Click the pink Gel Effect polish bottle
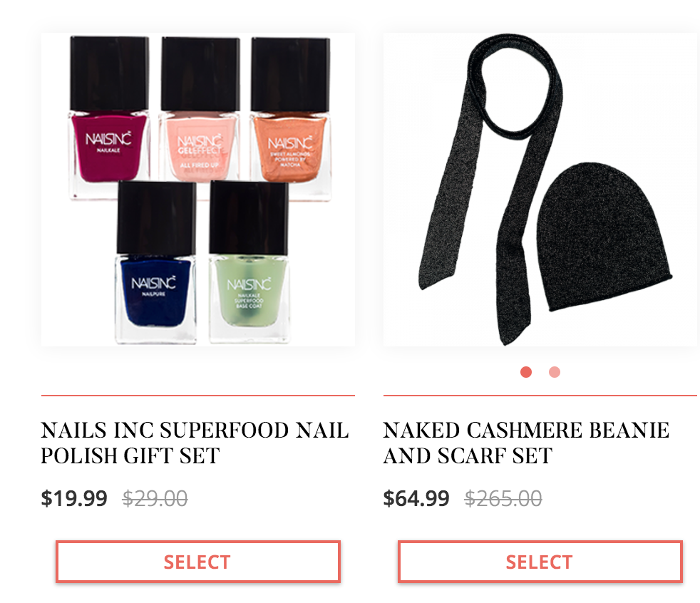The height and width of the screenshot is (603, 700). pos(200,116)
